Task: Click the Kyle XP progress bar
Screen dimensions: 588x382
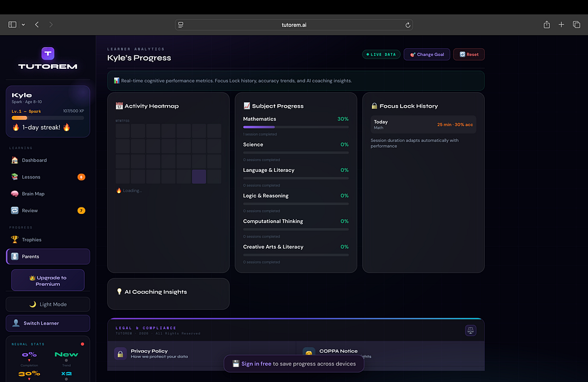Action: 48,118
